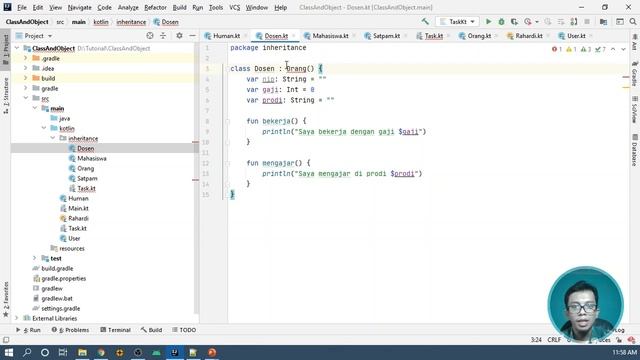Start debugging with the bug icon
640x360 pixels.
point(501,22)
